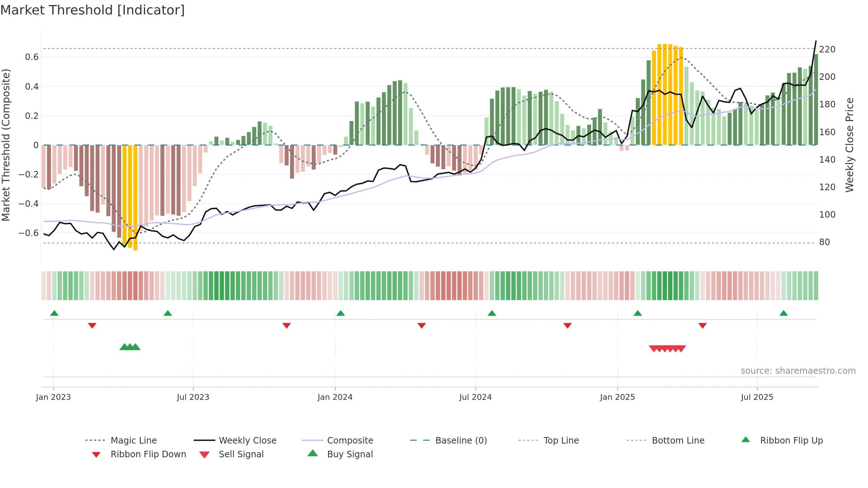Click the red flip down marker near Jan 2025
The width and height of the screenshot is (868, 488).
click(567, 326)
